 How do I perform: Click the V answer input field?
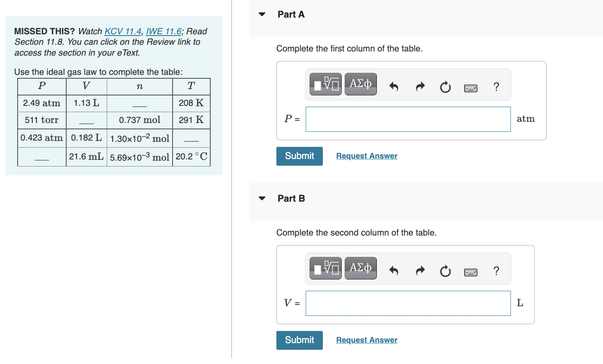click(x=408, y=303)
